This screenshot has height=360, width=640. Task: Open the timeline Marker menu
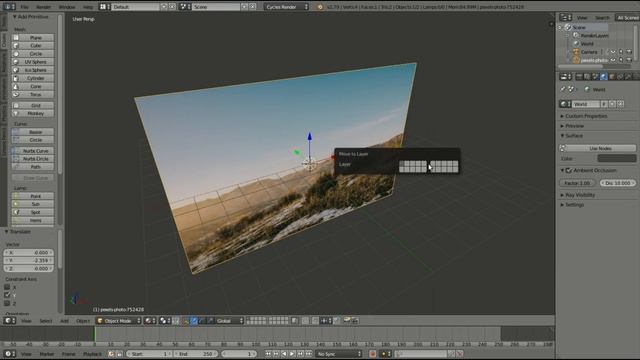pos(47,354)
